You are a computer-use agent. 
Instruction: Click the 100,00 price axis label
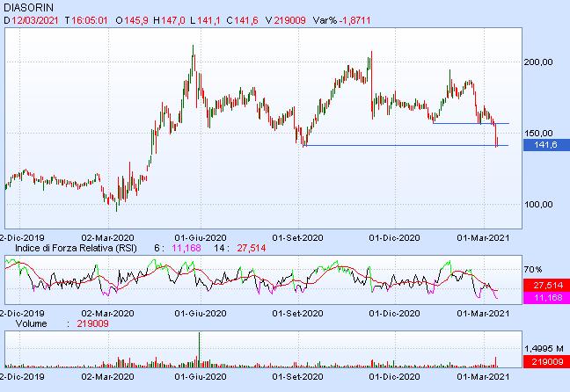tap(538, 205)
